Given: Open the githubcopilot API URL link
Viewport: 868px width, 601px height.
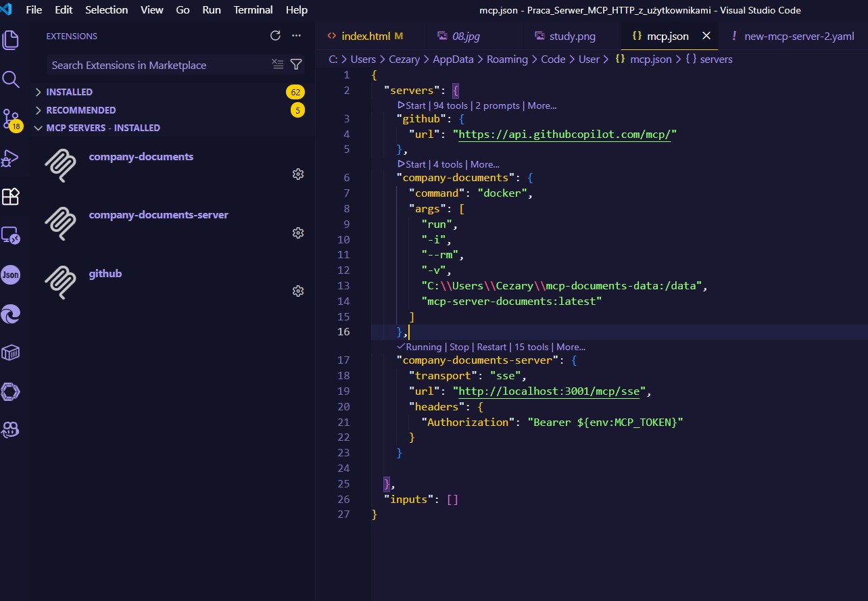Looking at the screenshot, I should (564, 134).
